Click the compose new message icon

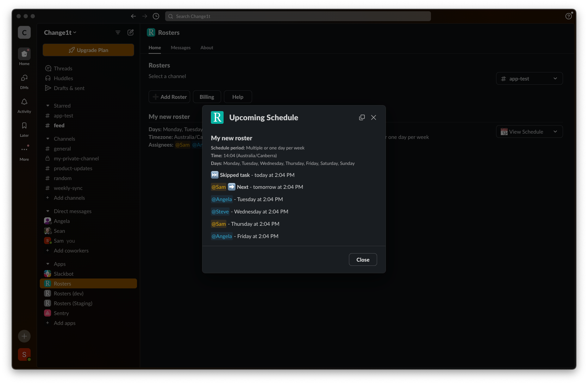tap(131, 32)
